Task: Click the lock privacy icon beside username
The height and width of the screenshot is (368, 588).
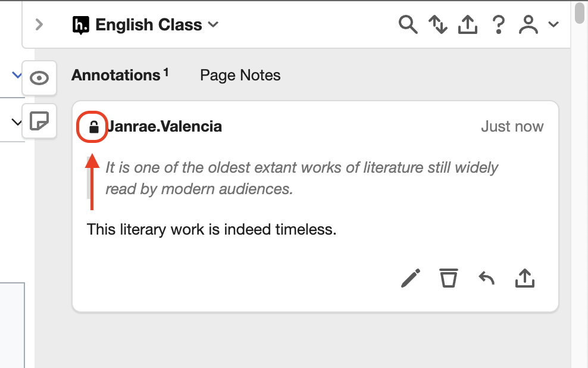Action: click(94, 127)
